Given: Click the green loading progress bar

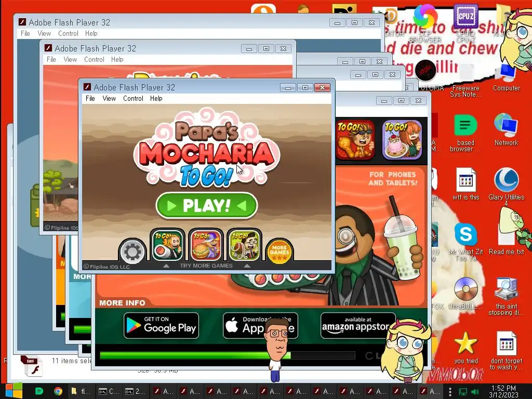Looking at the screenshot, I should click(195, 355).
